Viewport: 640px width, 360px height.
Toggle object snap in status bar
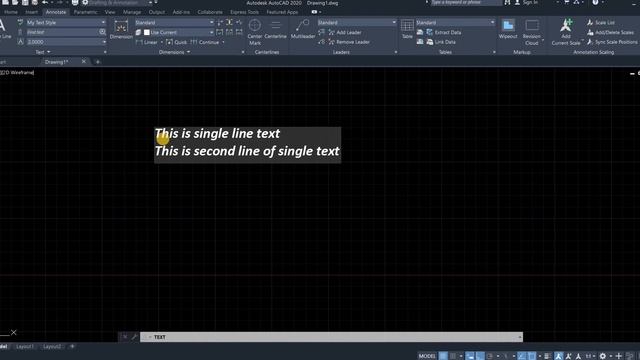click(532, 356)
